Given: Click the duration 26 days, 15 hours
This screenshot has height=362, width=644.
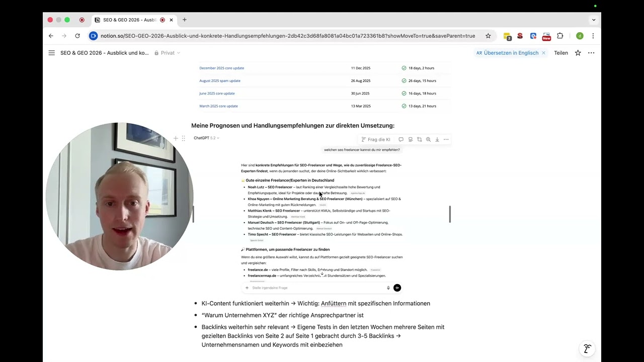Looking at the screenshot, I should (422, 80).
